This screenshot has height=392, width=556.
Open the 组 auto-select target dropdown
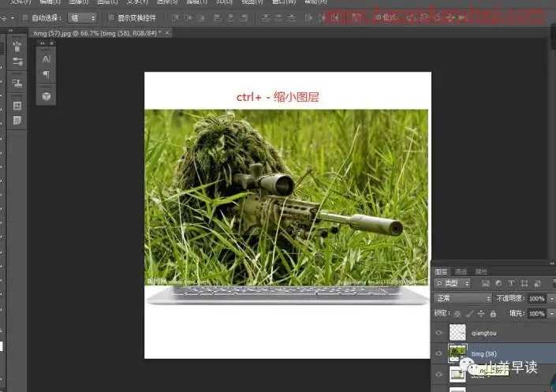coord(82,17)
